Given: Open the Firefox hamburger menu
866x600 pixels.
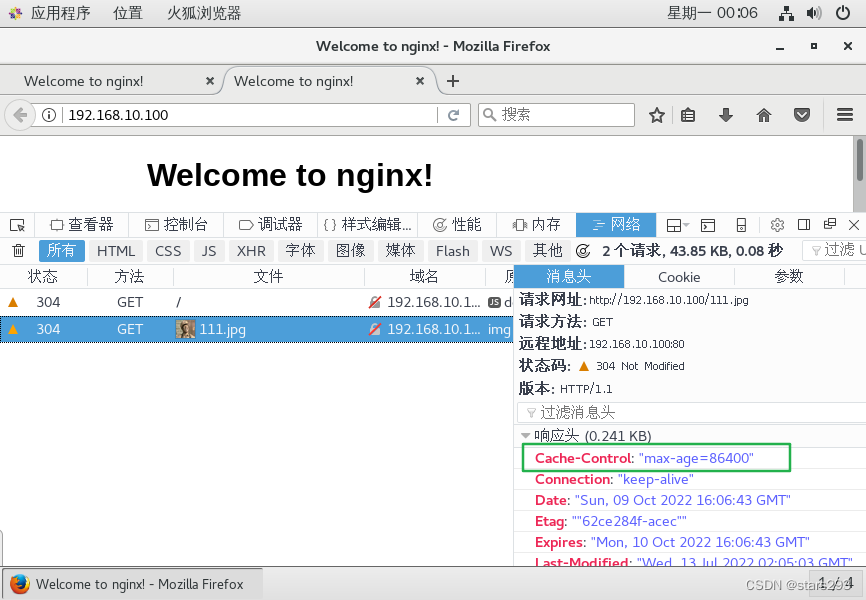Looking at the screenshot, I should [x=845, y=115].
